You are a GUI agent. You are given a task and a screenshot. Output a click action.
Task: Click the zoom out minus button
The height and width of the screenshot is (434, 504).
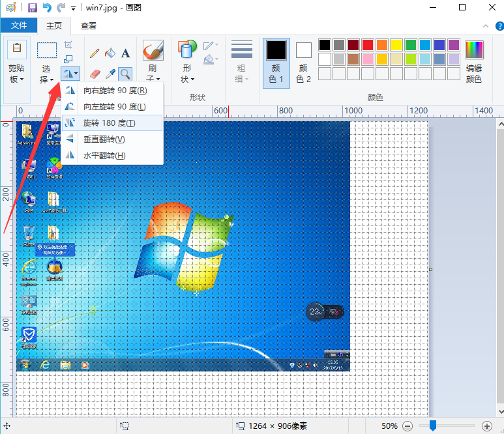tap(408, 426)
